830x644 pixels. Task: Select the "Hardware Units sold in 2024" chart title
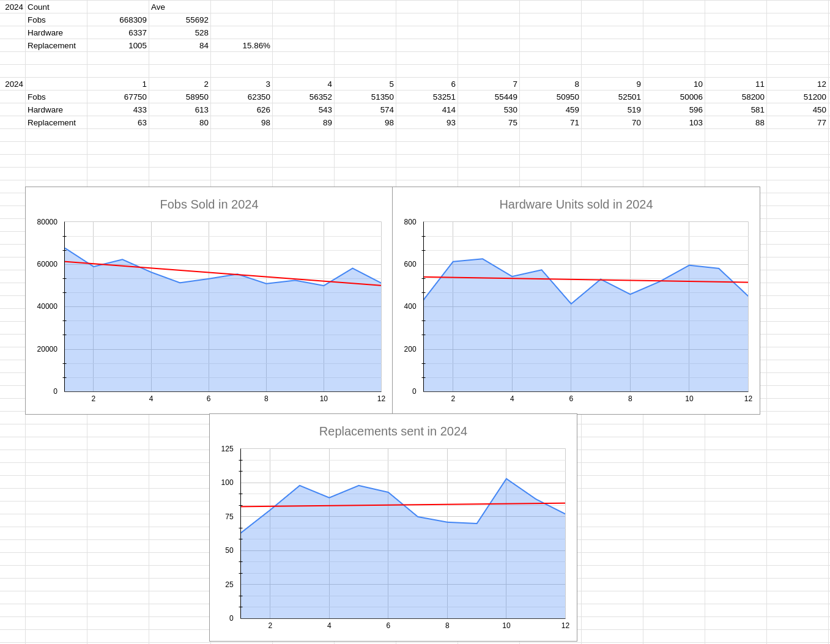point(576,204)
